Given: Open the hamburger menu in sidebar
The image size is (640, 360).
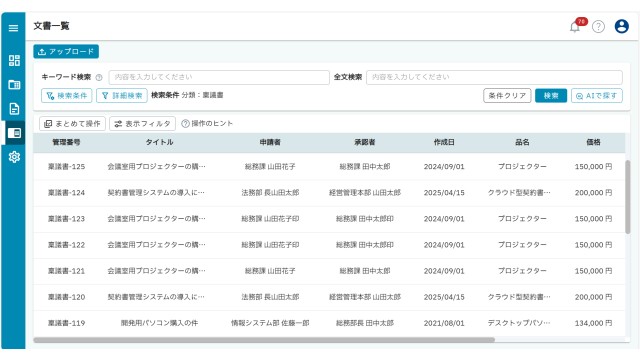Looking at the screenshot, I should 13,28.
